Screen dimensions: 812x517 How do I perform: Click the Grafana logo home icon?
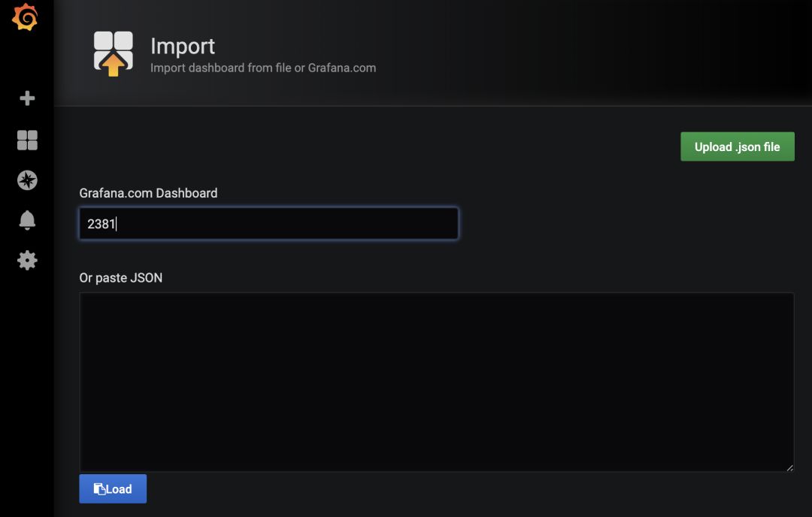(25, 18)
